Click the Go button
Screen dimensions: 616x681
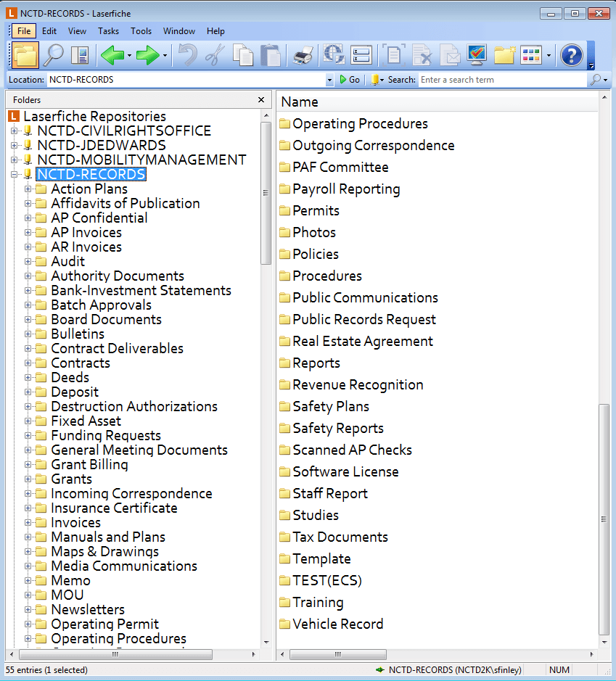[x=350, y=80]
